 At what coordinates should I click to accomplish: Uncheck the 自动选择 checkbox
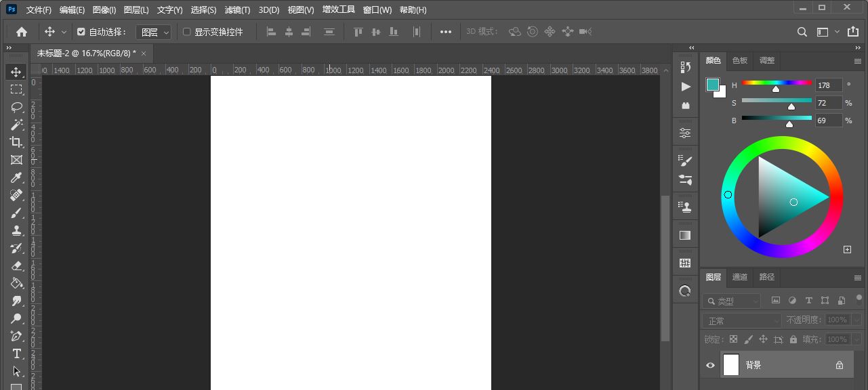81,32
